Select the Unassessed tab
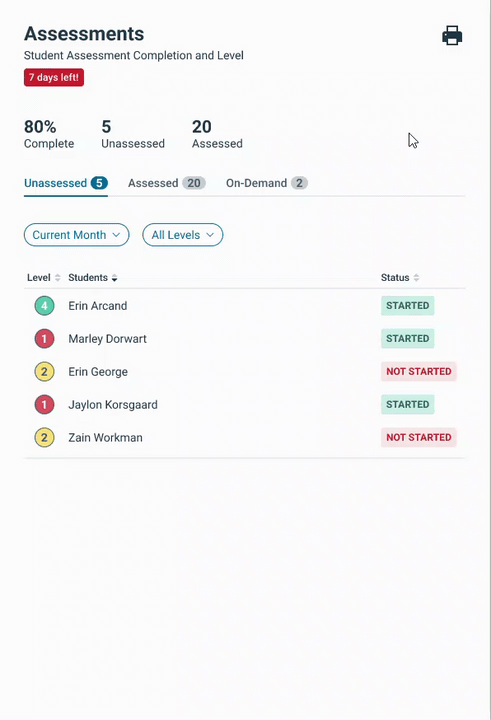 coord(66,183)
